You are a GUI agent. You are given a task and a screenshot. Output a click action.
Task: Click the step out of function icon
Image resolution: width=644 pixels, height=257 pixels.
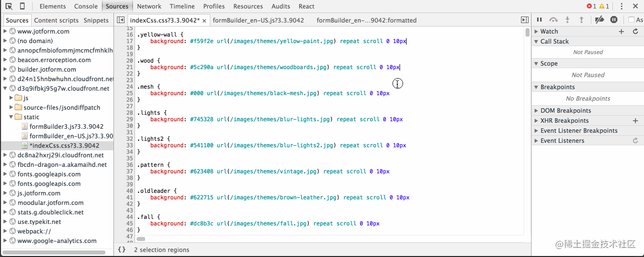tap(581, 20)
